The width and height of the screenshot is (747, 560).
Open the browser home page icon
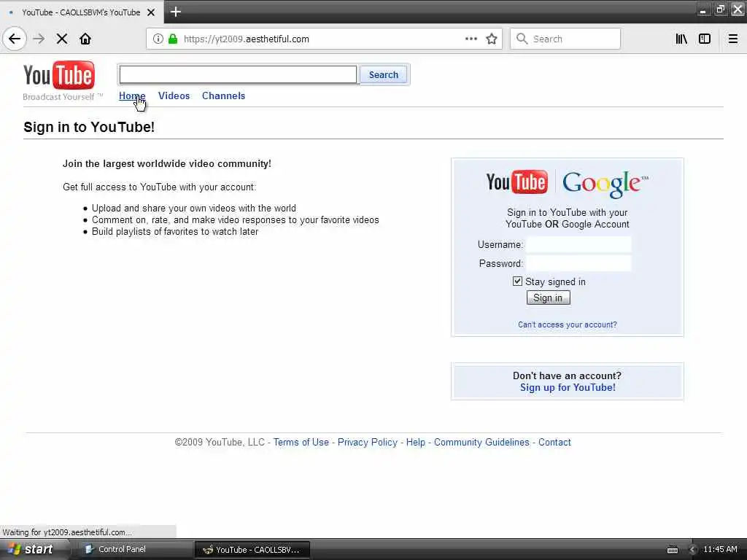(x=85, y=39)
